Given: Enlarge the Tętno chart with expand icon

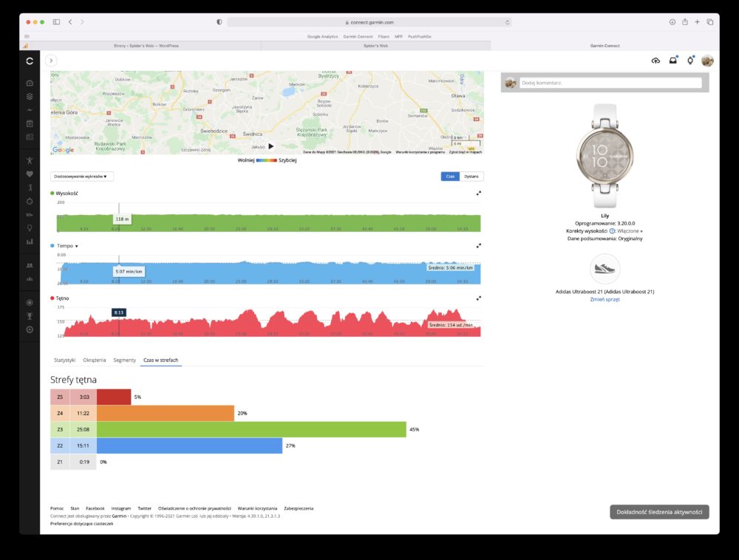Looking at the screenshot, I should pyautogui.click(x=479, y=298).
